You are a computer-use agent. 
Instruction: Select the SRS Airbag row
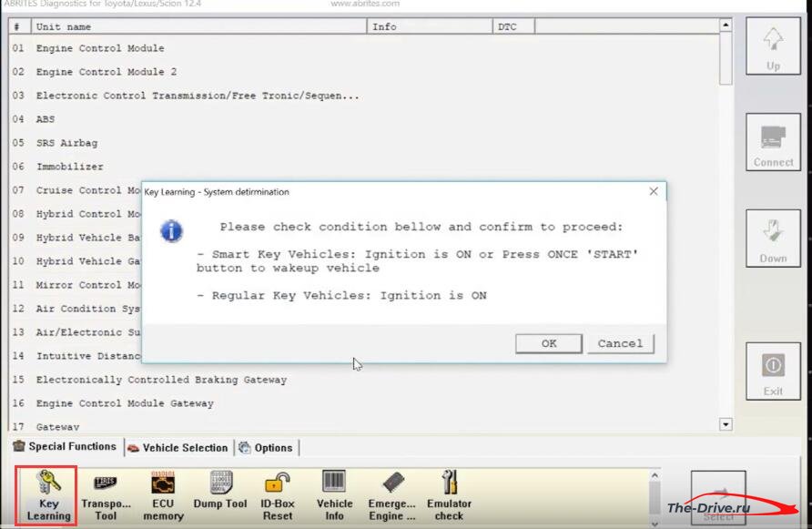point(365,143)
